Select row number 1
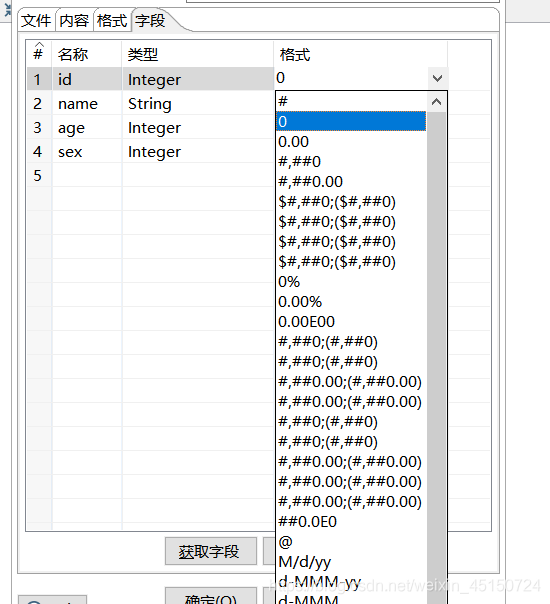 [x=38, y=79]
